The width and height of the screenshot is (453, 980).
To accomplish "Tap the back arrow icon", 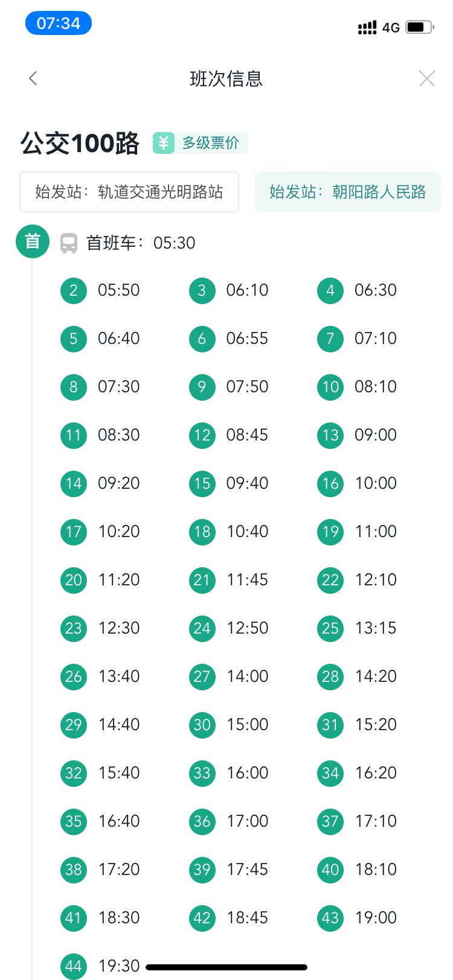I will click(33, 78).
